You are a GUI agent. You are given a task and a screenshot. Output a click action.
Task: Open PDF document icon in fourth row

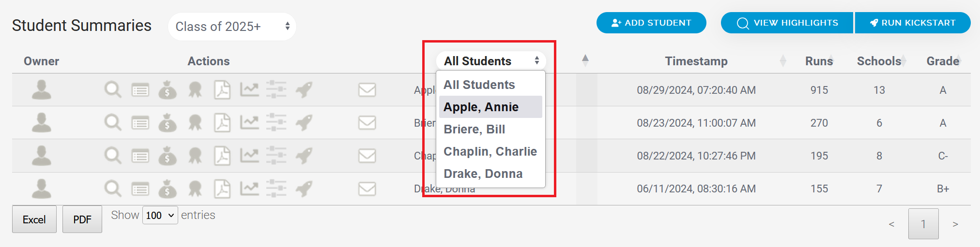tap(222, 189)
